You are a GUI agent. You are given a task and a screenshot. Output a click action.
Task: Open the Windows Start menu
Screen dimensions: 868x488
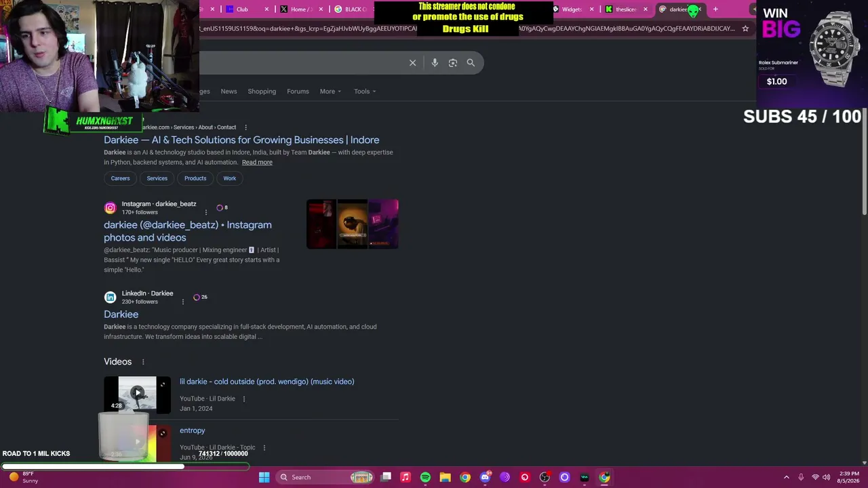[264, 477]
